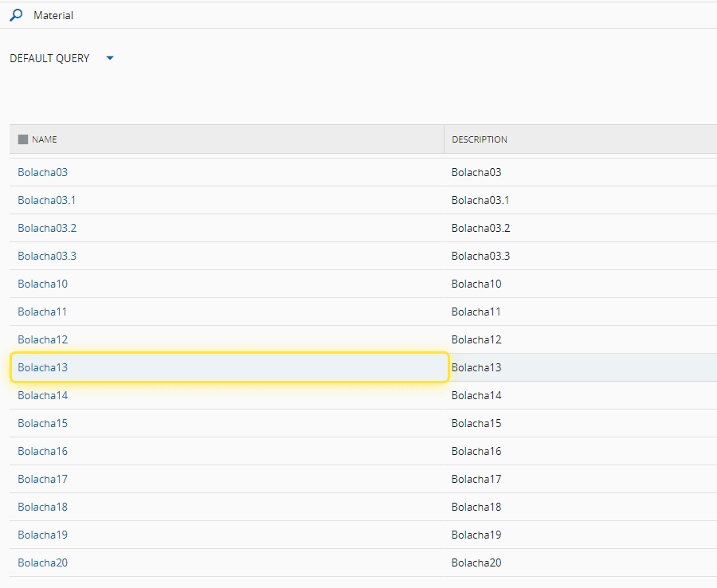Image resolution: width=717 pixels, height=588 pixels.
Task: Open the Bolacha10 material link
Action: [x=42, y=284]
